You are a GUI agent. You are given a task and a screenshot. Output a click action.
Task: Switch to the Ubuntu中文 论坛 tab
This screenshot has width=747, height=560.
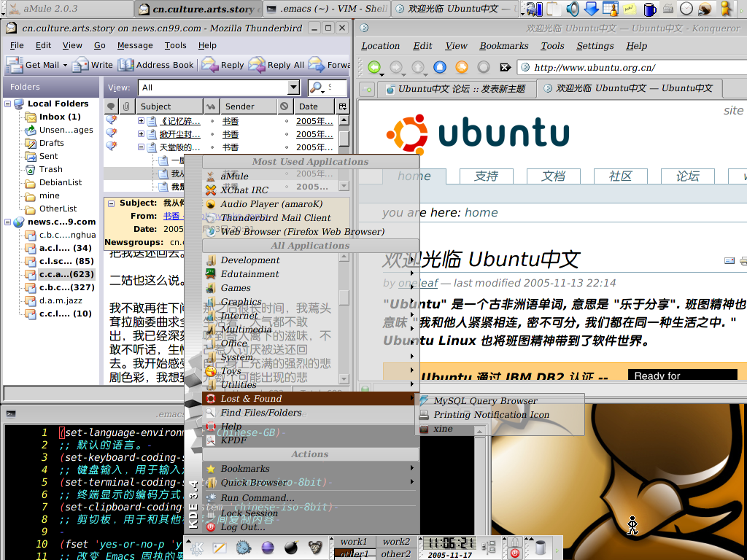(x=456, y=89)
